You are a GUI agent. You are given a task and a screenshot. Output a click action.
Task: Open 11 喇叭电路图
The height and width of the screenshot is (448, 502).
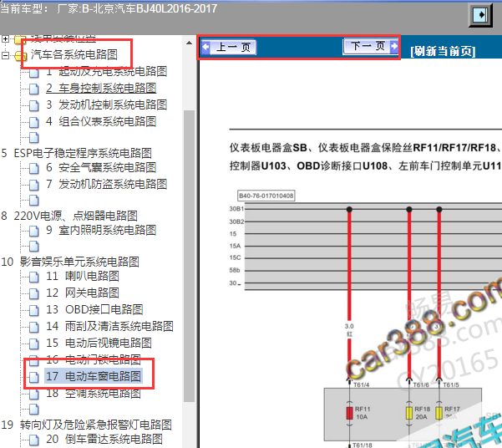(x=83, y=276)
